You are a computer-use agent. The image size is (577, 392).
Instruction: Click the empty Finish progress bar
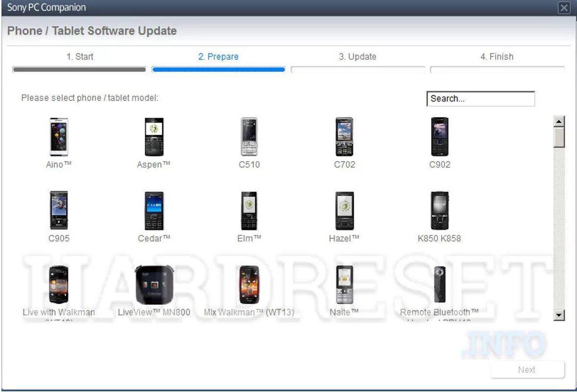pyautogui.click(x=497, y=69)
